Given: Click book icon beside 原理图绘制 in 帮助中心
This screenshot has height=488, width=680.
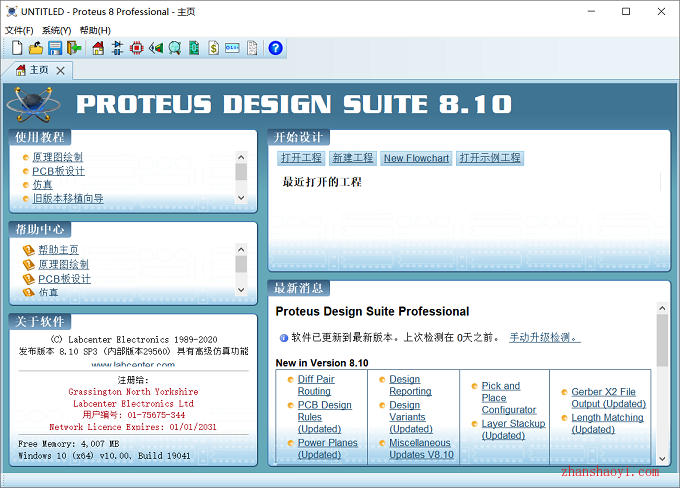Looking at the screenshot, I should pyautogui.click(x=29, y=265).
